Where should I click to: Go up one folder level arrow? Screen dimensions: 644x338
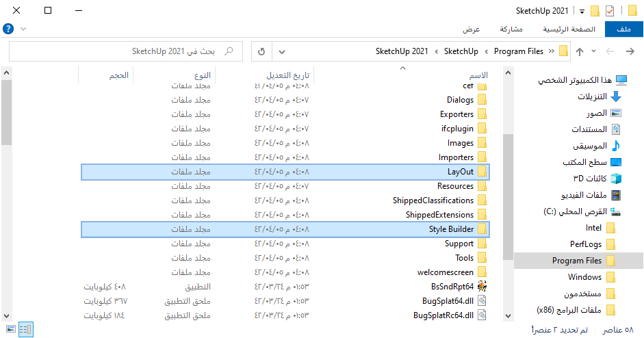[580, 52]
